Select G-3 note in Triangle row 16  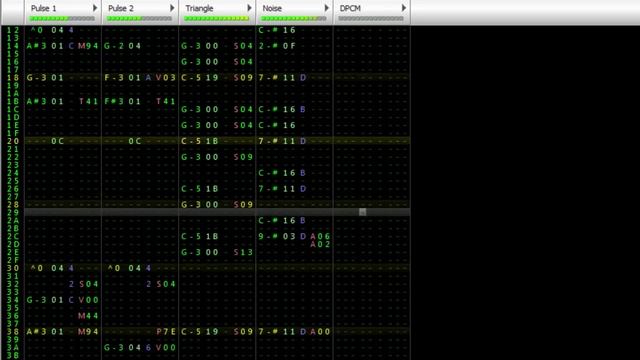[191, 62]
